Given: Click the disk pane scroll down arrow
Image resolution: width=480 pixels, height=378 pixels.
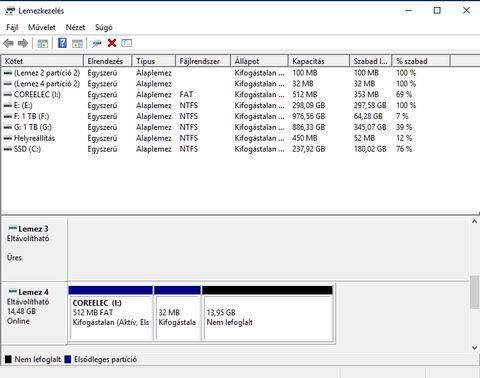Looking at the screenshot, I should point(474,348).
